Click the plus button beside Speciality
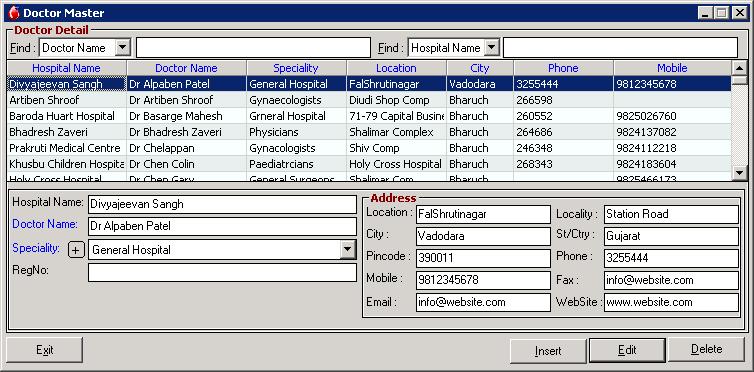This screenshot has width=754, height=372. point(76,250)
